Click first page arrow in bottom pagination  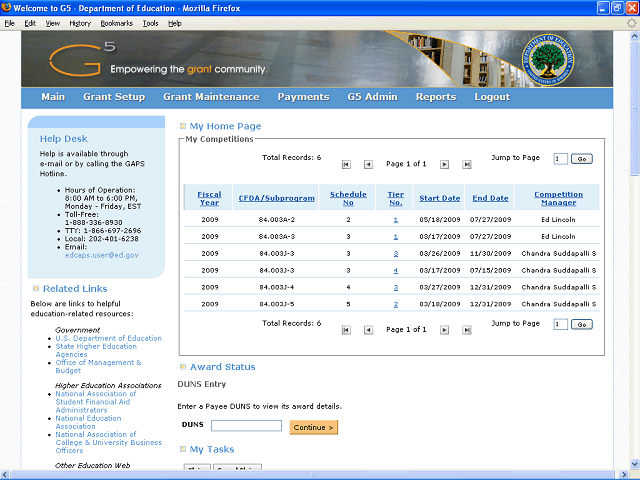pos(346,329)
